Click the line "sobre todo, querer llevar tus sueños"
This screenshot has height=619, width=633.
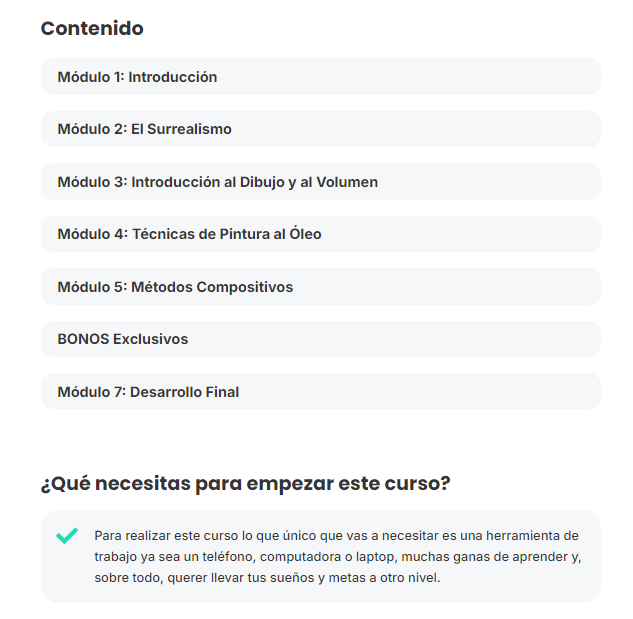267,578
